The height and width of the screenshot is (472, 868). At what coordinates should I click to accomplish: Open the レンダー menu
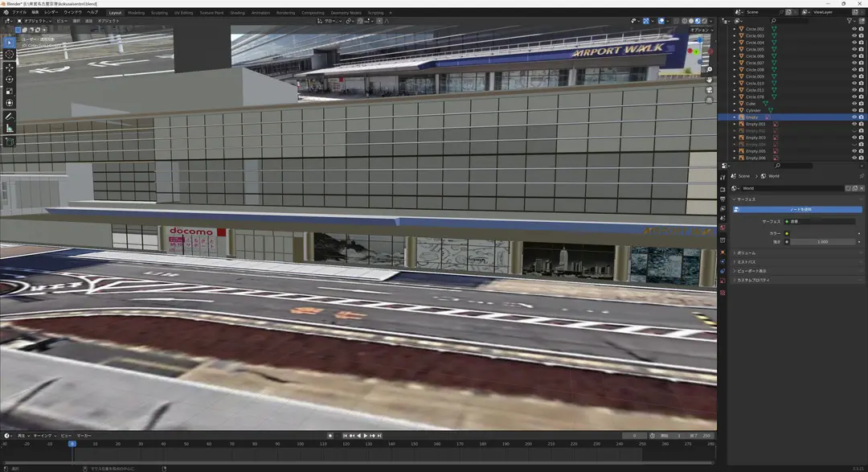coord(51,12)
